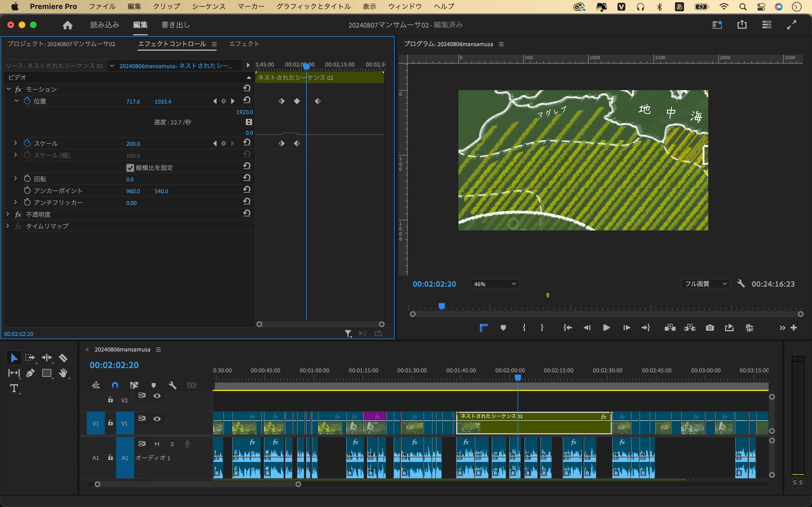
Task: Open the 46% zoom level dropdown
Action: coord(495,284)
